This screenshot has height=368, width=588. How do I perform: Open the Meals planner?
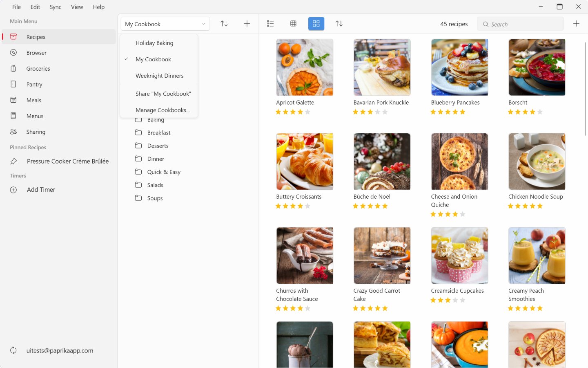(59, 100)
